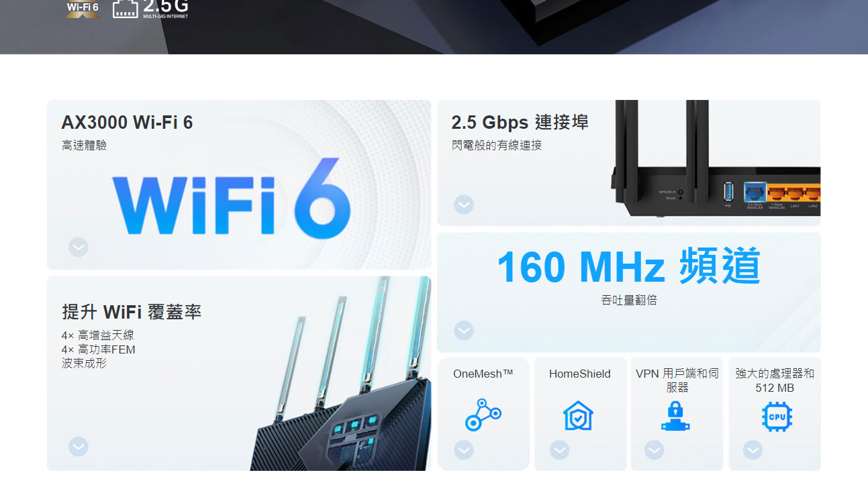Click the blue 2.5 Gbps WAN port on router
Screen dimensions: 868x491
[x=755, y=194]
